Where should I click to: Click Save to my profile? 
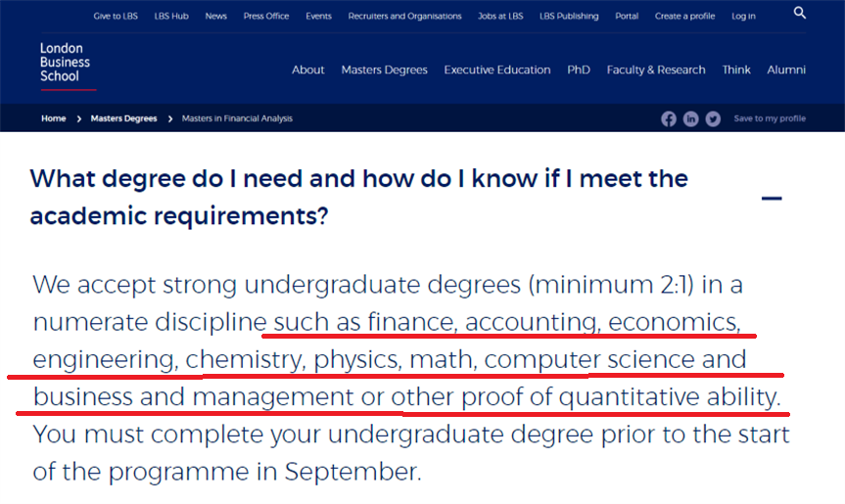click(770, 118)
